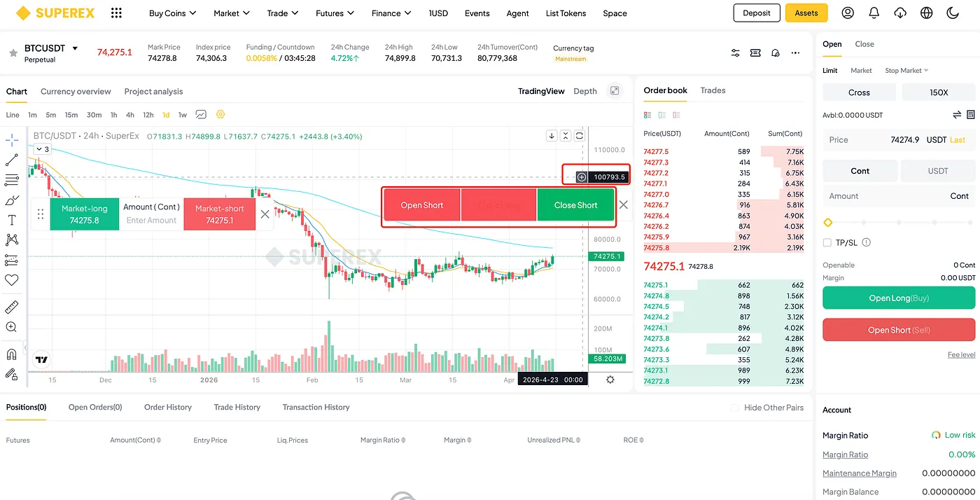This screenshot has width=980, height=500.
Task: Select the crosshair cursor tool
Action: (x=12, y=140)
